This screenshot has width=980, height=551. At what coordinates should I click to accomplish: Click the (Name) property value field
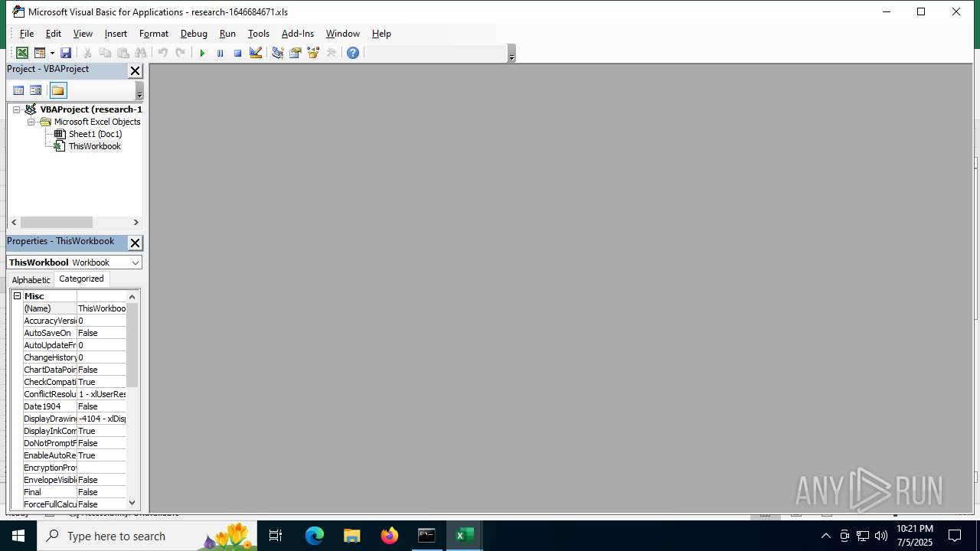(x=101, y=308)
